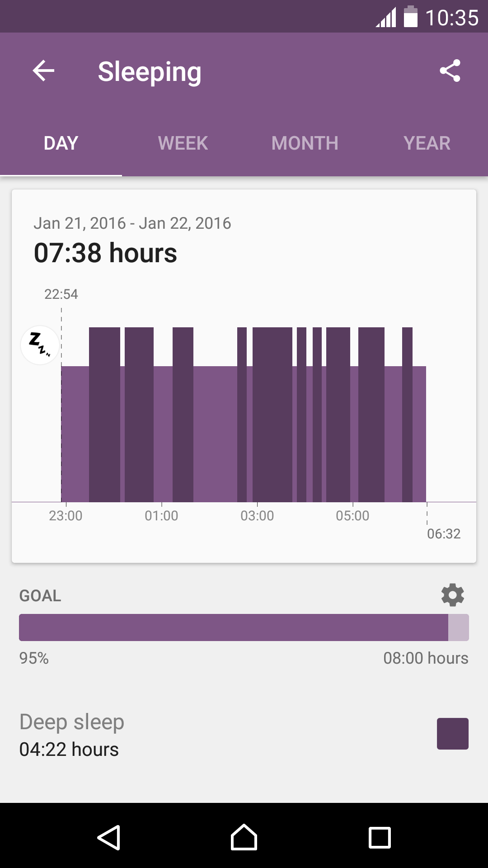Tap the goal progress bar
488x868 pixels.
click(244, 627)
